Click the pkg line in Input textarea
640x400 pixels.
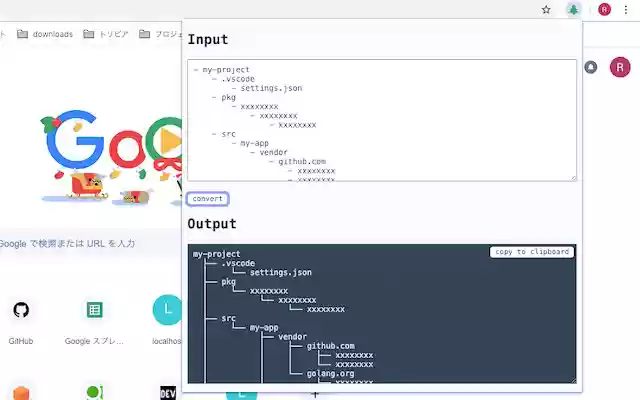[229, 97]
